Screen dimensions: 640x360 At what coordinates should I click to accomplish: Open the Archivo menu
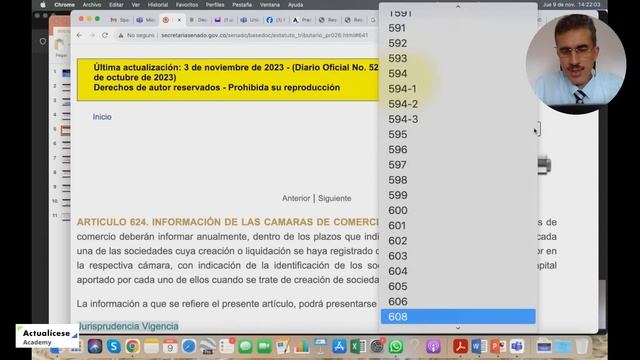92,5
